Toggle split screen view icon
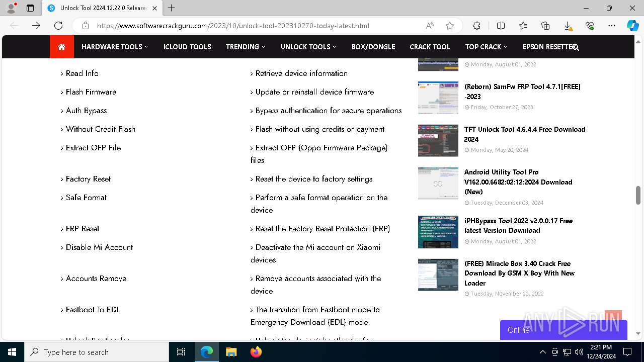The width and height of the screenshot is (644, 362). [x=501, y=26]
